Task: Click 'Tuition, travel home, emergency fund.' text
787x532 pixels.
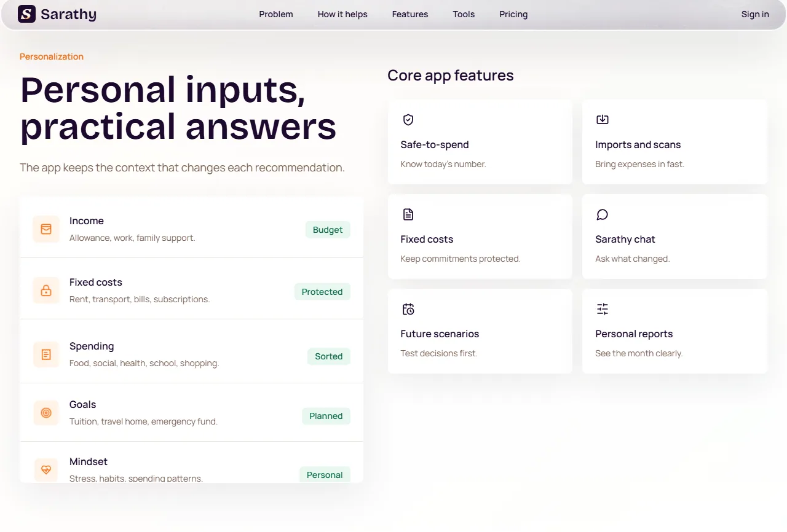Action: [143, 421]
